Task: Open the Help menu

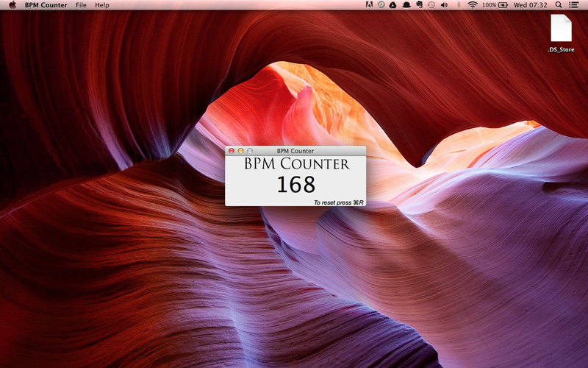Action: tap(102, 5)
